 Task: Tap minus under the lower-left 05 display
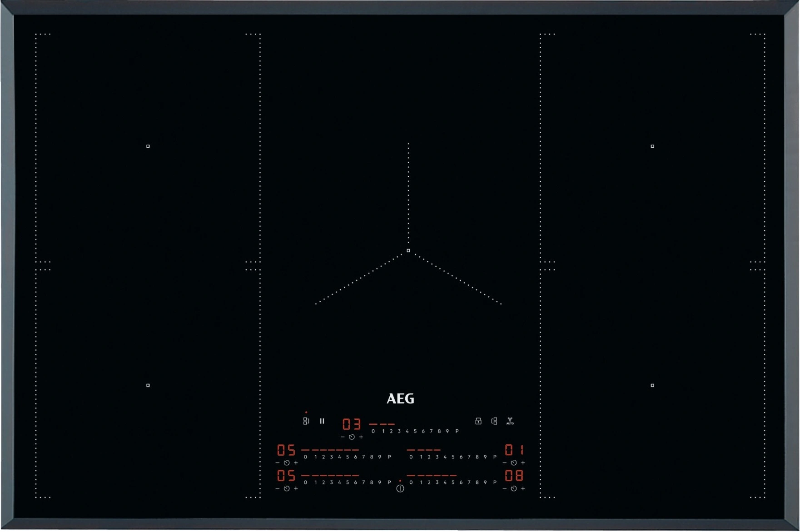click(x=278, y=489)
